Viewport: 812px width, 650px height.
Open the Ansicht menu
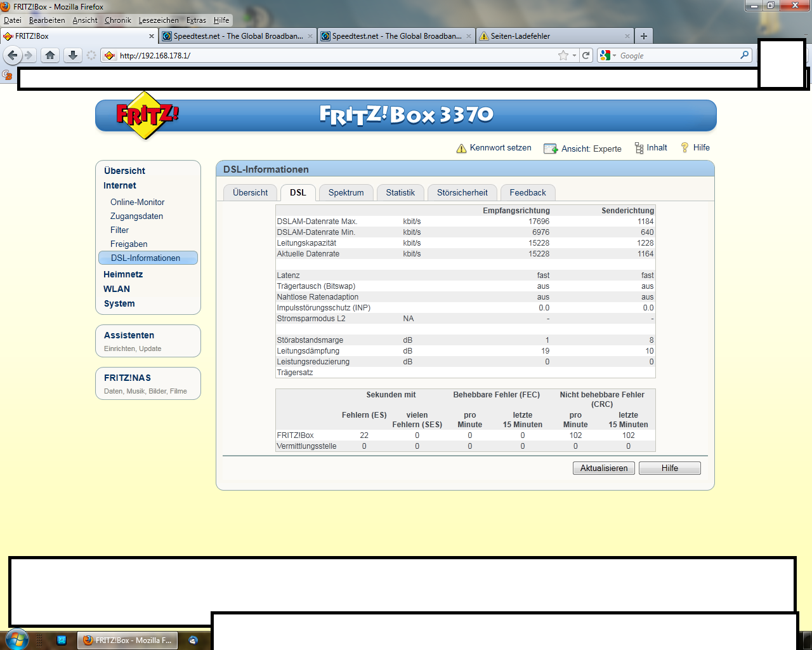click(85, 20)
